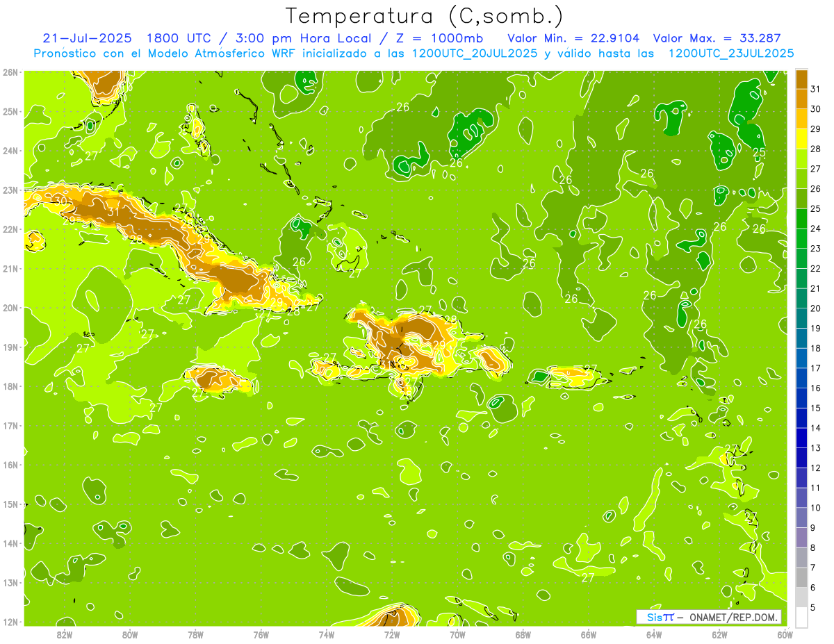
Task: Click the '30' contour label over western Cuba
Action: click(61, 201)
